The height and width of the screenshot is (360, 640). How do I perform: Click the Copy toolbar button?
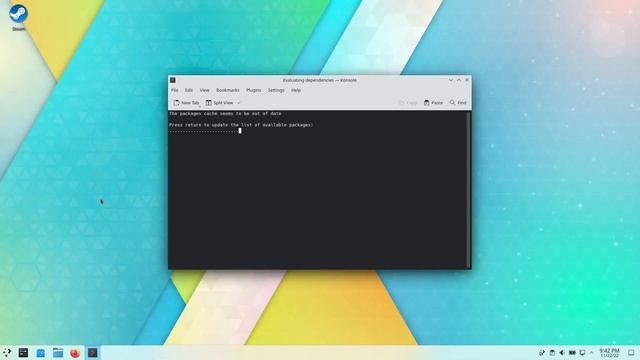pos(408,103)
